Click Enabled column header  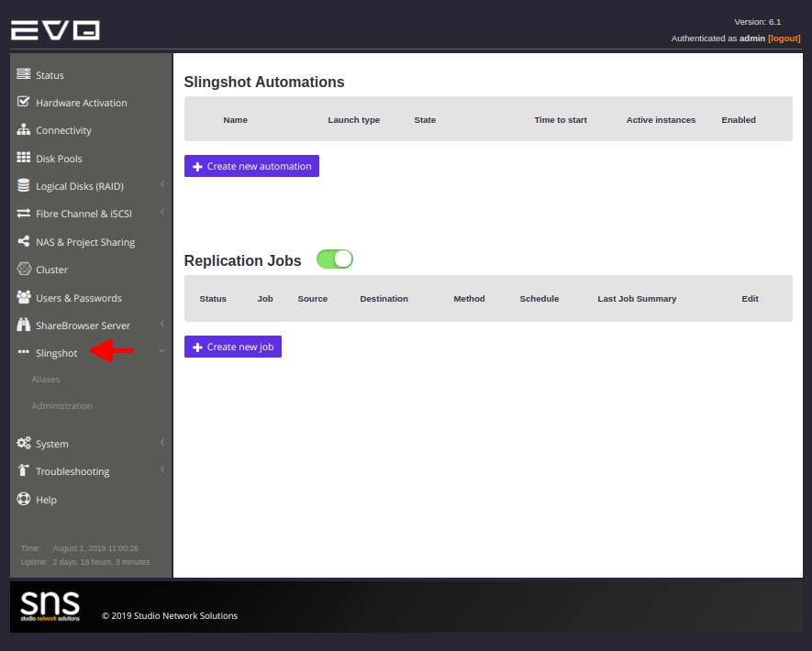point(739,120)
